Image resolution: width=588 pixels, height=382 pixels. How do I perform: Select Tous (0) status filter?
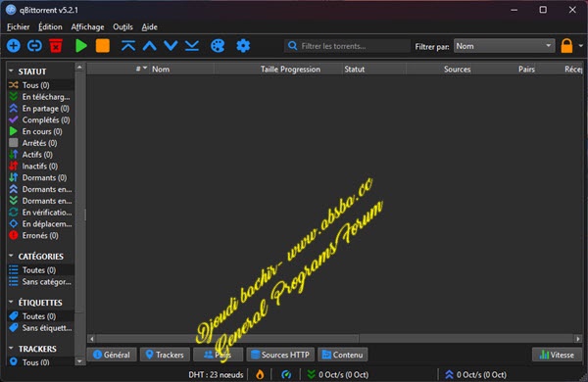(x=40, y=85)
